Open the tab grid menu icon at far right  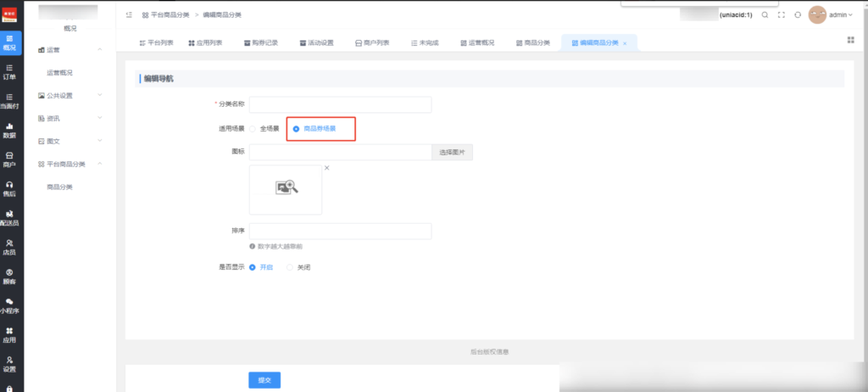(851, 40)
